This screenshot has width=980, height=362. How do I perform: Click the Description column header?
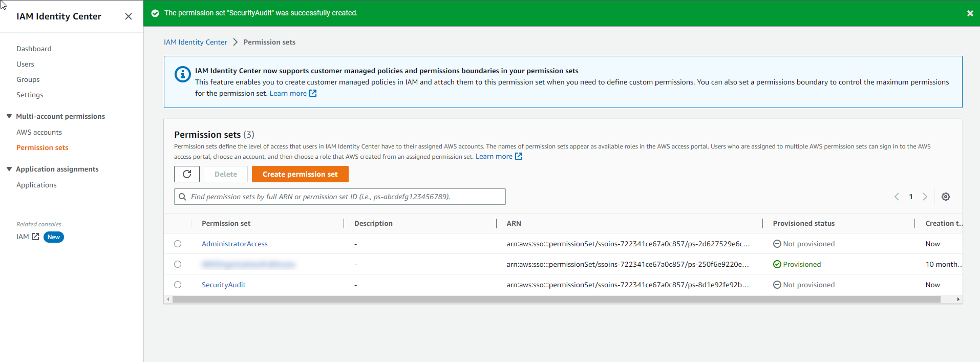tap(373, 223)
